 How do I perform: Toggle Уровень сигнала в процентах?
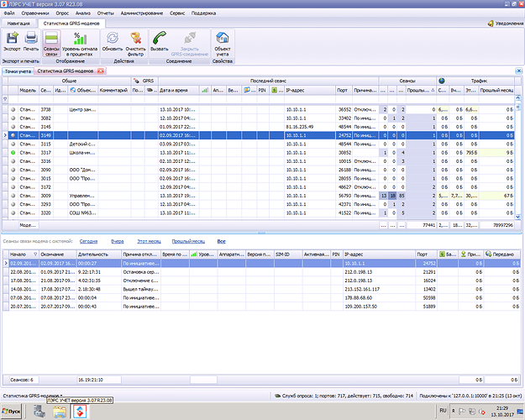click(80, 43)
